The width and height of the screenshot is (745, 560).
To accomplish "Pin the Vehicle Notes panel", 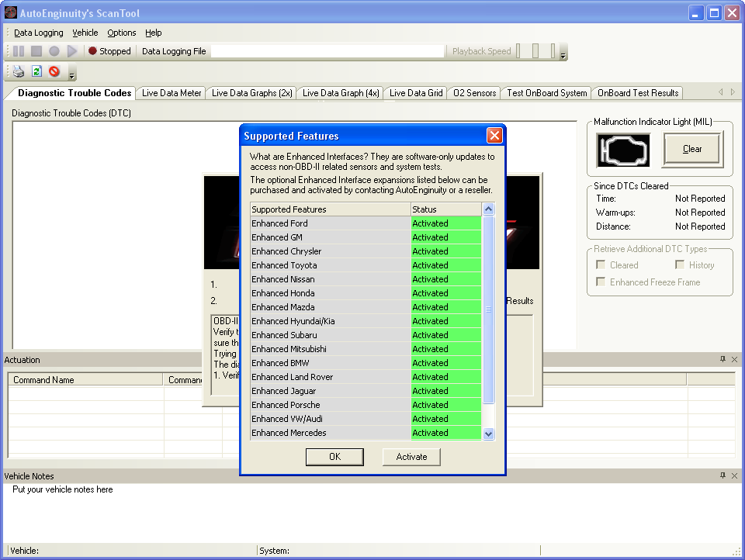I will pos(722,475).
